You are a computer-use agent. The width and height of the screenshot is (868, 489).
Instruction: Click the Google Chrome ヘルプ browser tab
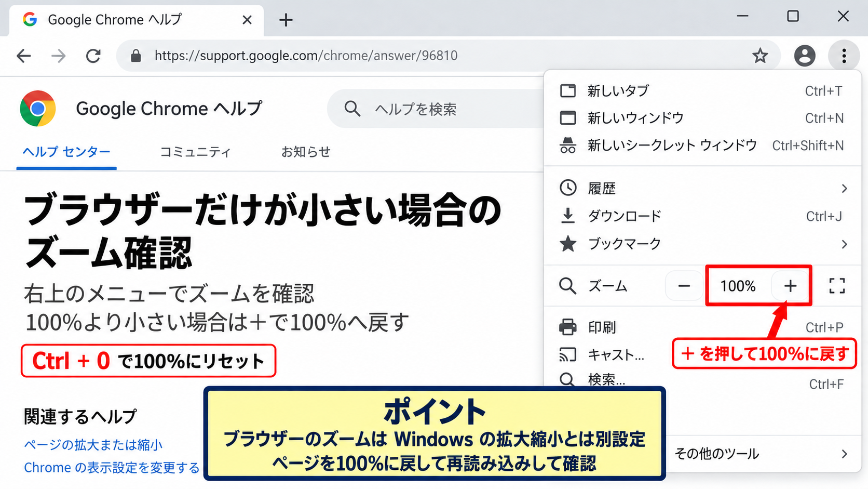[x=137, y=20]
